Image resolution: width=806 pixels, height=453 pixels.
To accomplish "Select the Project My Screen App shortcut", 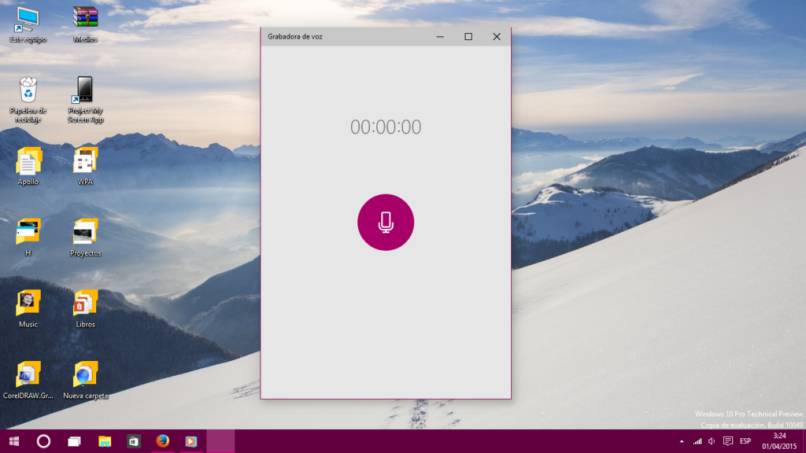I will click(x=85, y=92).
